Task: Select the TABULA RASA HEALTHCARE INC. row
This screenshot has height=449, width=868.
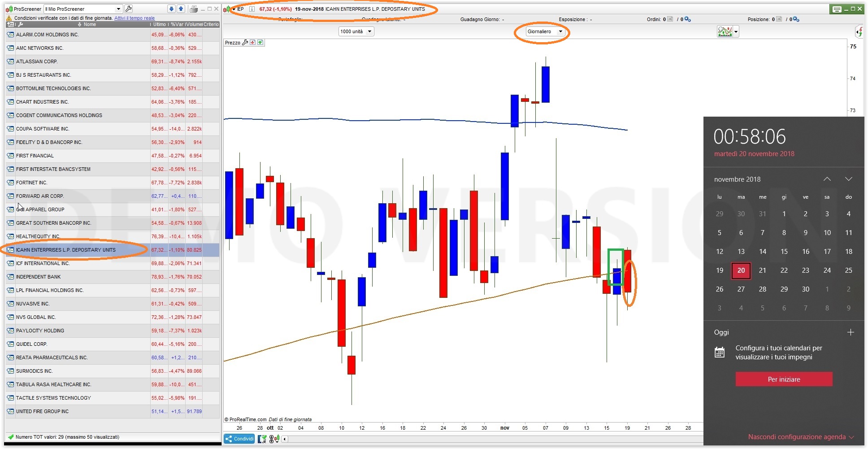Action: click(113, 384)
